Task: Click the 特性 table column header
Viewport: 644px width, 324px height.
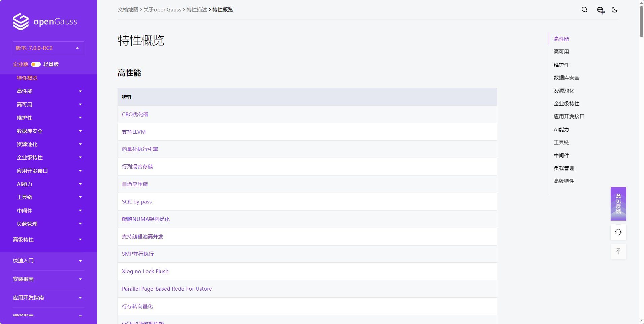Action: (x=307, y=97)
